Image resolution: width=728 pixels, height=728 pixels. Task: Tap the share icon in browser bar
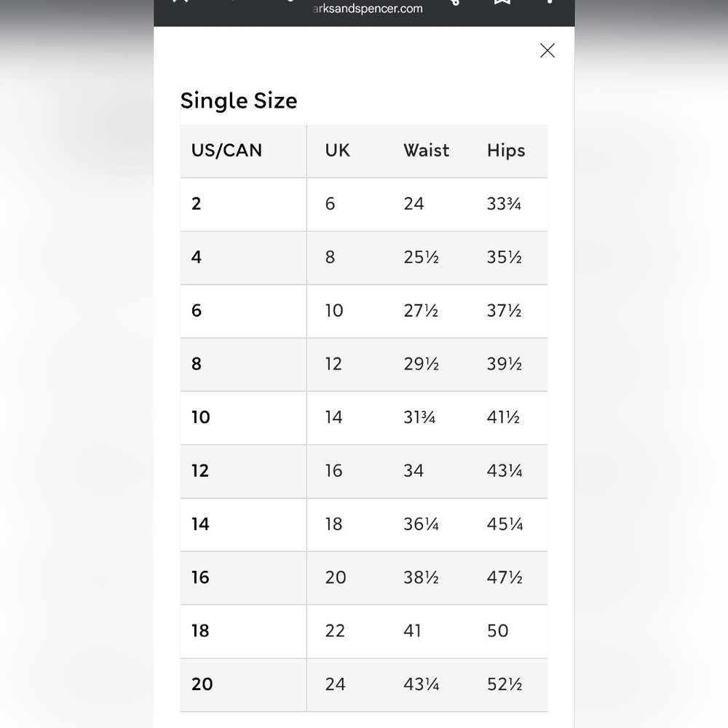coord(455,2)
